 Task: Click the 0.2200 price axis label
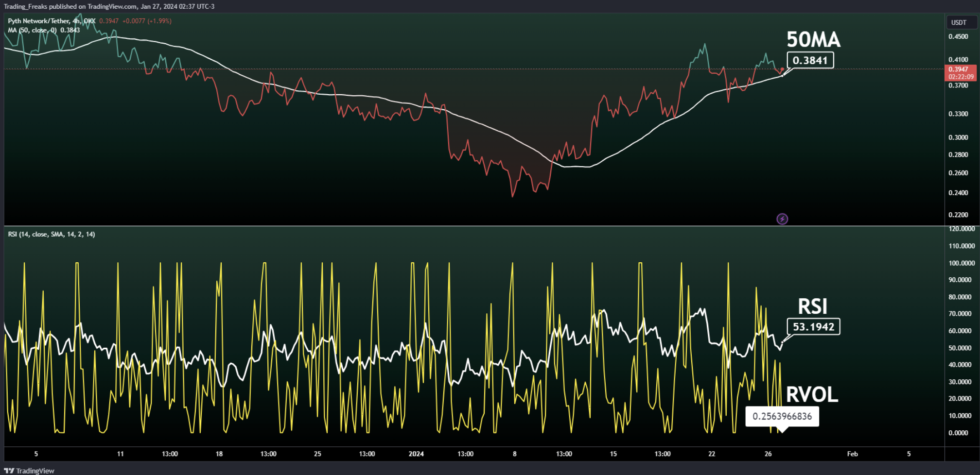(958, 215)
